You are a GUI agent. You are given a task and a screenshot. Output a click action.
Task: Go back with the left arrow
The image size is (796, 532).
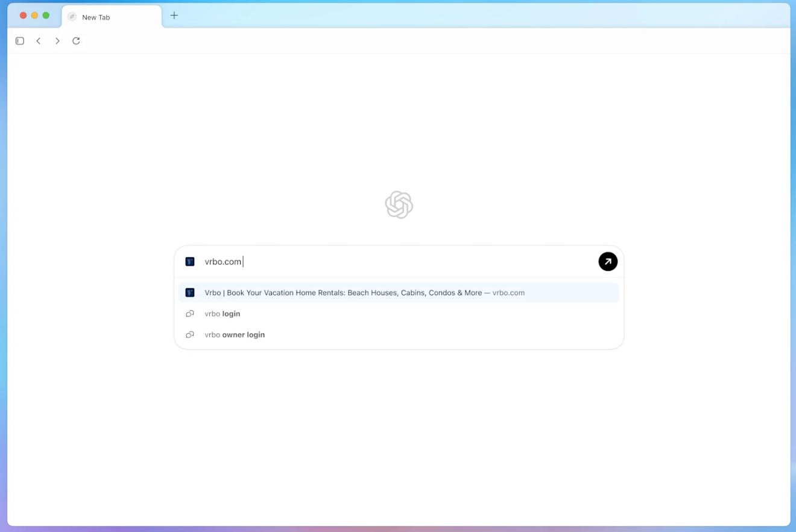click(39, 41)
